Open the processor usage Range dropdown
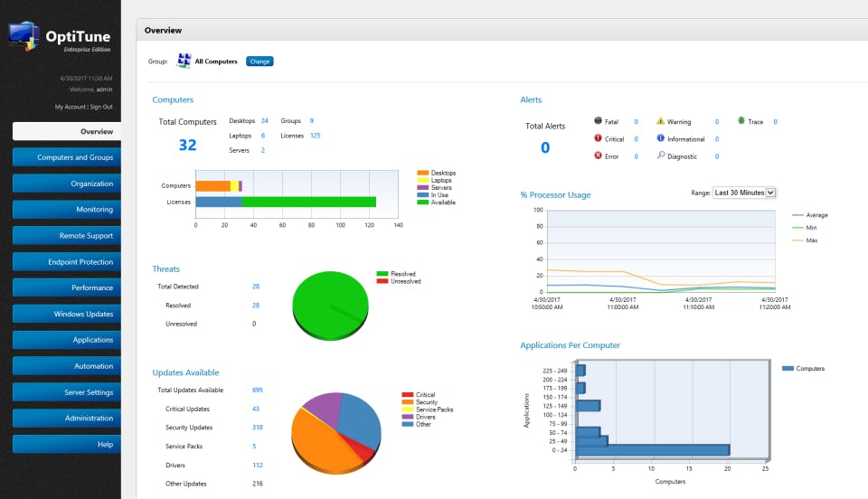The height and width of the screenshot is (499, 868). coord(744,193)
